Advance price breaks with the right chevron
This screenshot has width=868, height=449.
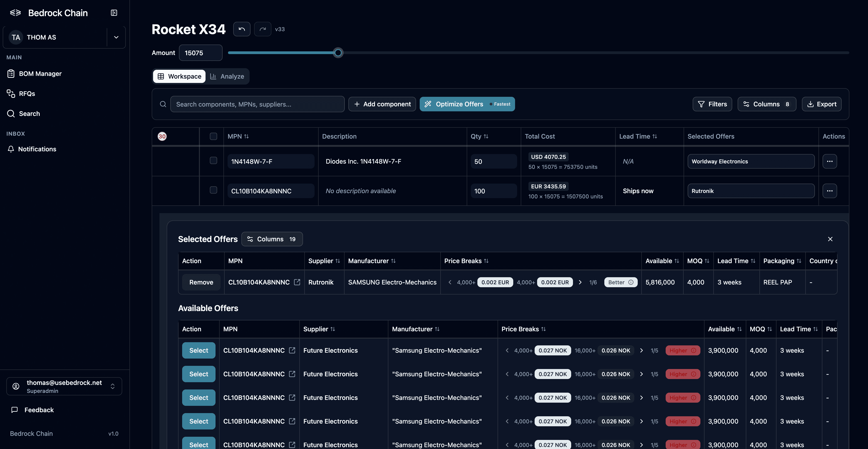[580, 282]
